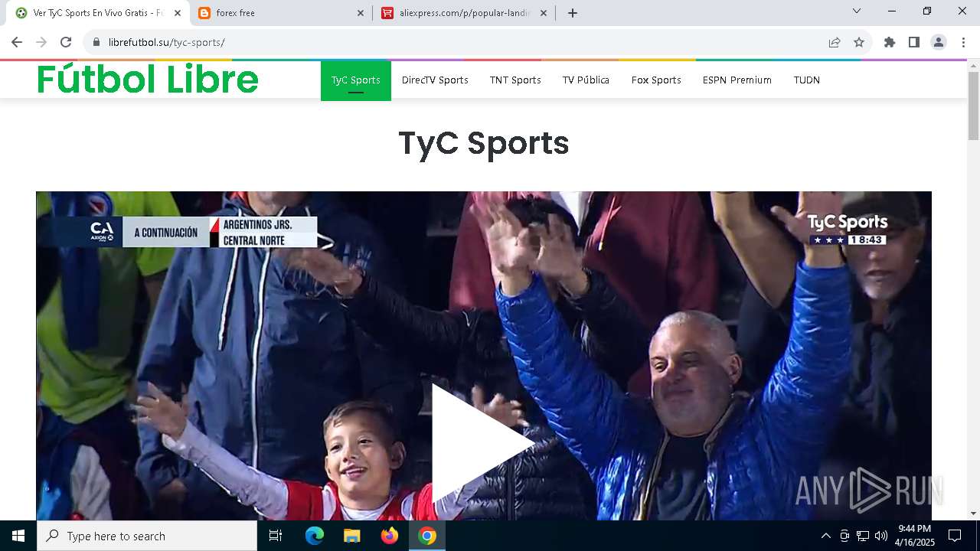Launch Firefox from taskbar
The height and width of the screenshot is (551, 980).
coord(390,536)
